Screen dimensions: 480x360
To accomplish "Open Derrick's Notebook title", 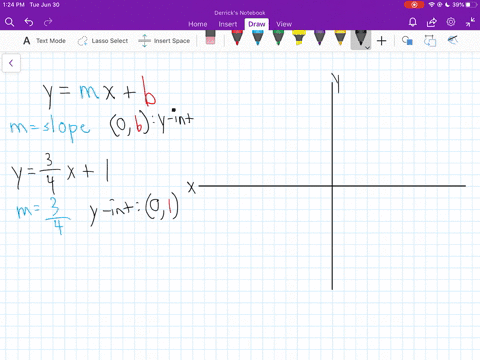I will (240, 13).
